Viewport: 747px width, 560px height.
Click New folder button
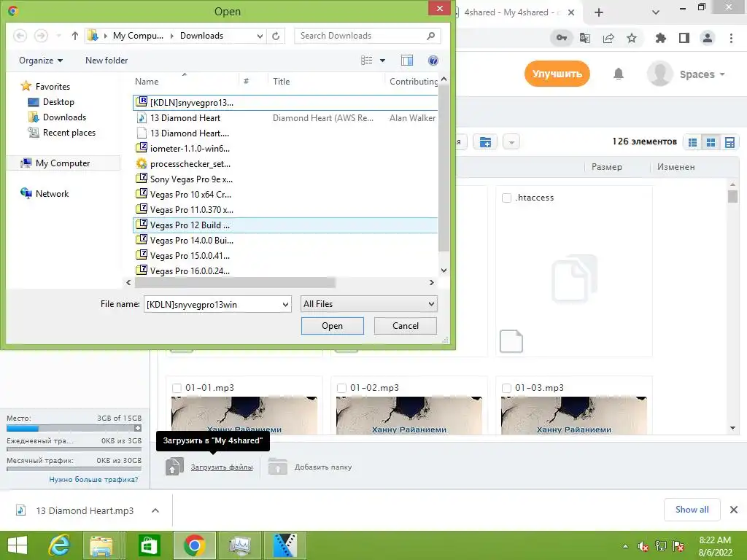click(x=107, y=61)
